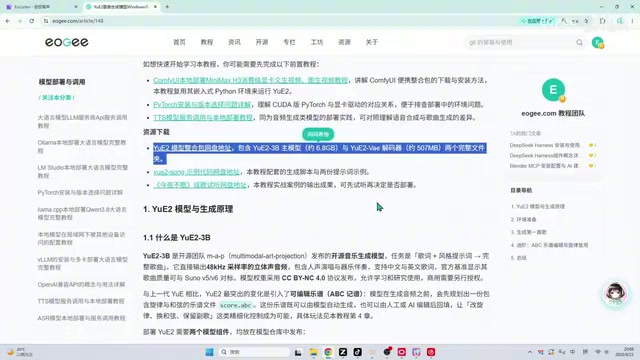The width and height of the screenshot is (640, 360).
Task: Click the weather widget in taskbar
Action: tap(20, 352)
